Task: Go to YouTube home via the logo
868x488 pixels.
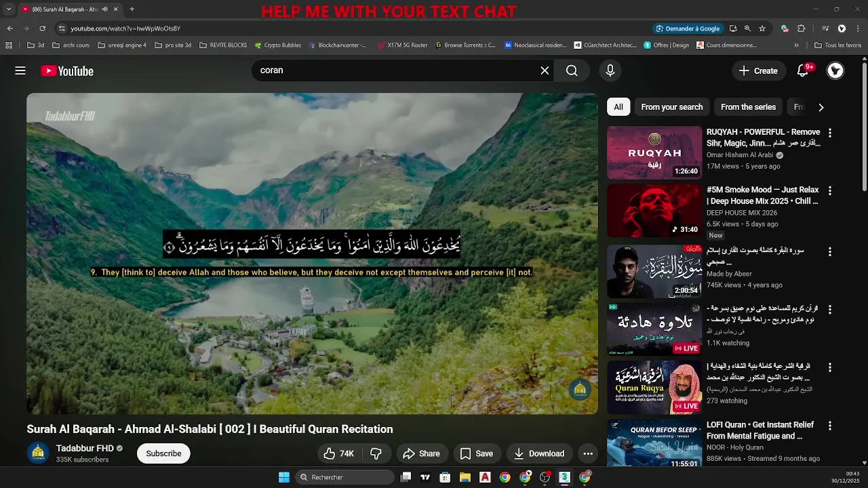Action: (x=67, y=71)
